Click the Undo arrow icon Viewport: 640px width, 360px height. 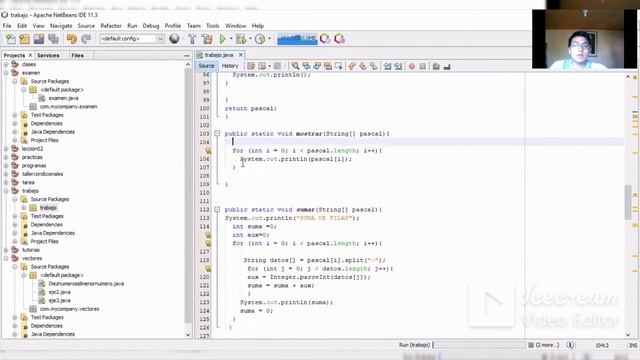click(x=72, y=39)
